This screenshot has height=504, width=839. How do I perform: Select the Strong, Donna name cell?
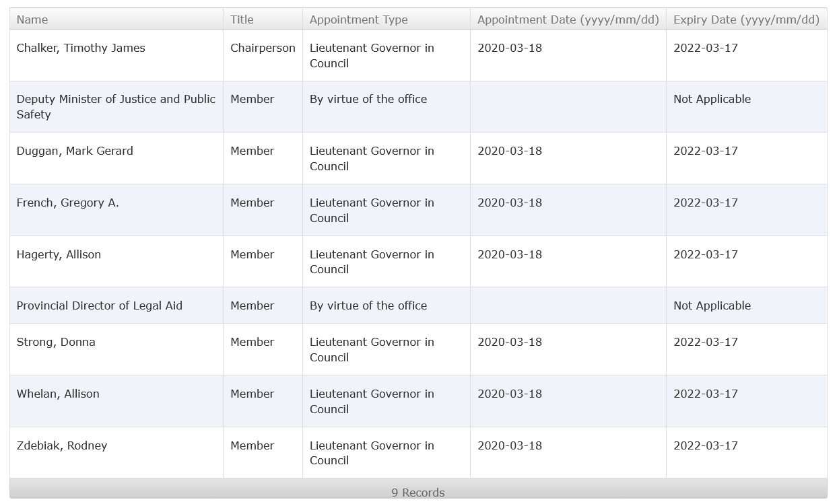[x=56, y=342]
